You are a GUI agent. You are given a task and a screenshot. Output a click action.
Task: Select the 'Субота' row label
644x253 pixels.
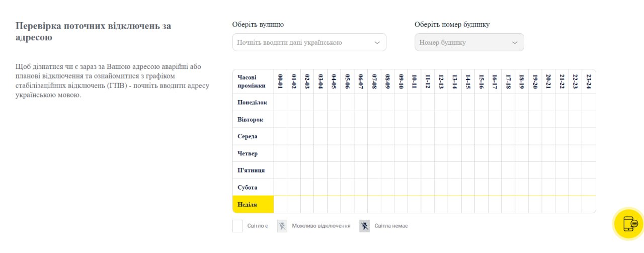pyautogui.click(x=248, y=188)
